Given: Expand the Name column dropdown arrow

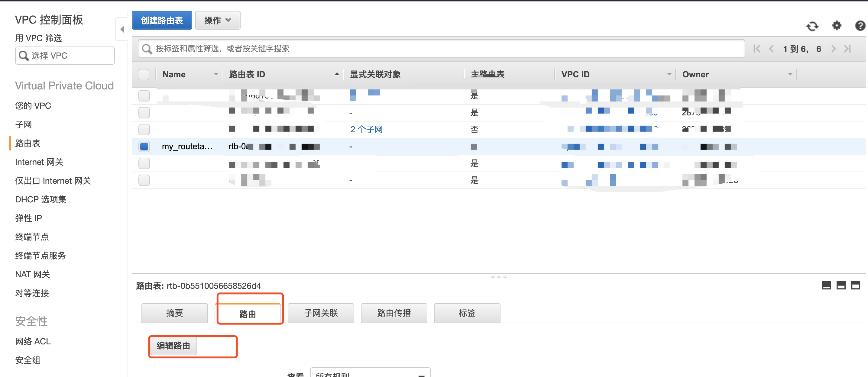Looking at the screenshot, I should coord(216,74).
